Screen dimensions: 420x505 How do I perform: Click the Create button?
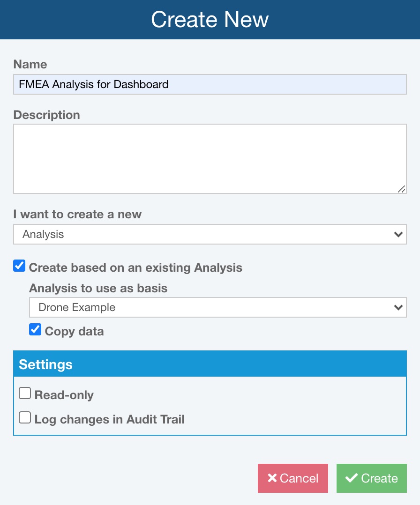point(372,478)
